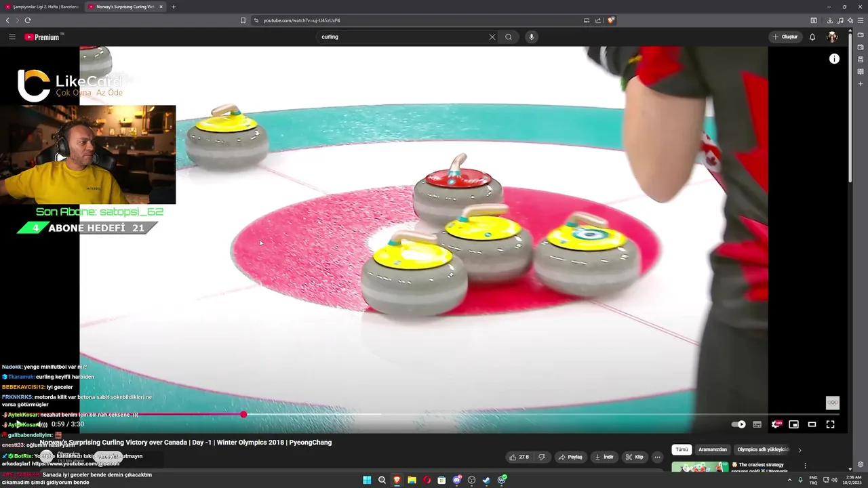Open a new browser tab

pyautogui.click(x=174, y=7)
